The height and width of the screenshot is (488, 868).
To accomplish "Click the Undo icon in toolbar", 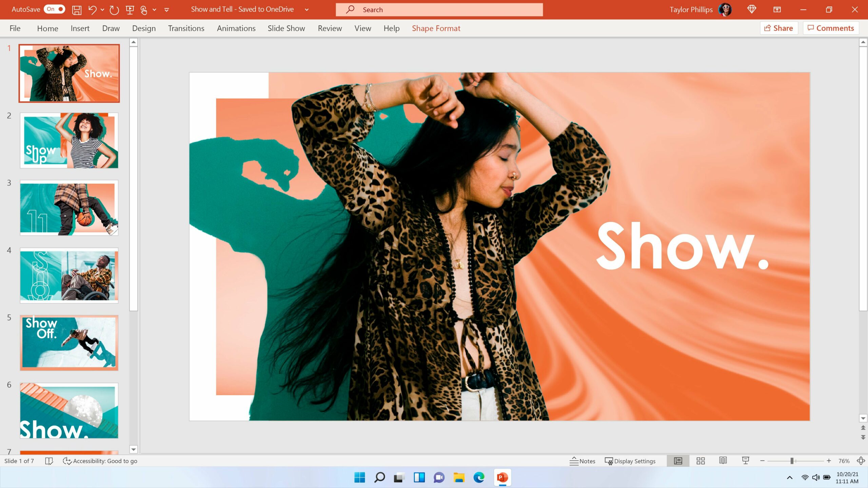I will click(x=92, y=9).
